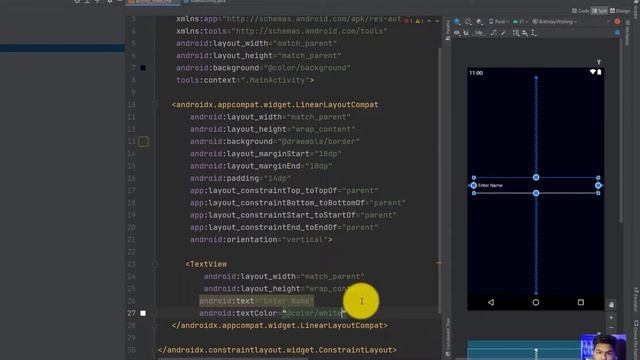
Task: Switch editor to Code view mode
Action: point(580,11)
